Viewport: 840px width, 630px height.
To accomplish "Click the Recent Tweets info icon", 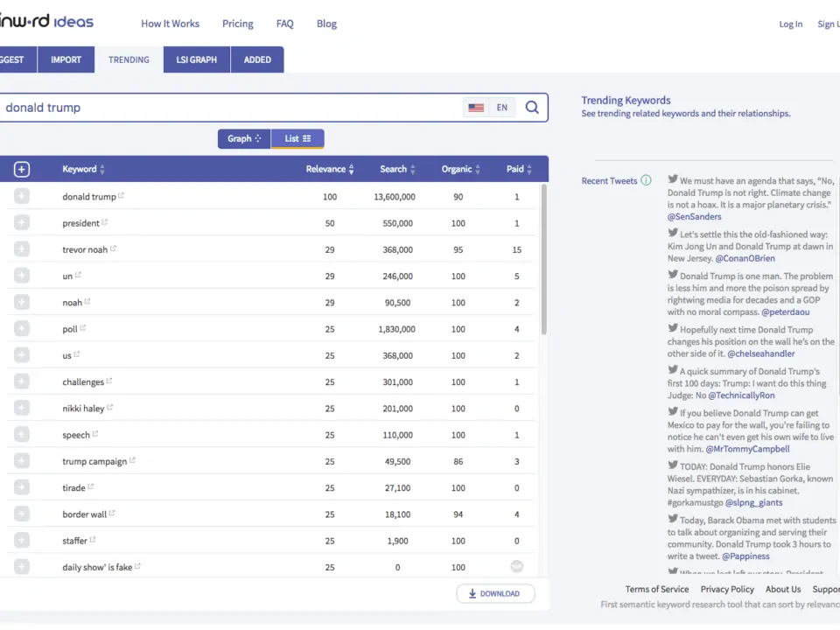I will click(x=646, y=180).
